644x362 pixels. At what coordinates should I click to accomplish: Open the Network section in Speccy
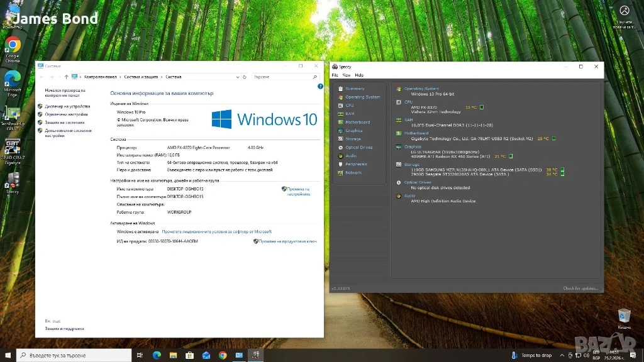click(353, 173)
